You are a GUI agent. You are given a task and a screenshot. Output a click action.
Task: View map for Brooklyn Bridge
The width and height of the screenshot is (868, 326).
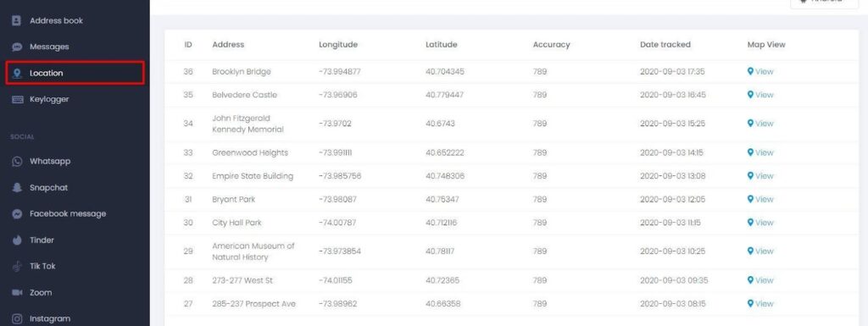[x=760, y=71]
